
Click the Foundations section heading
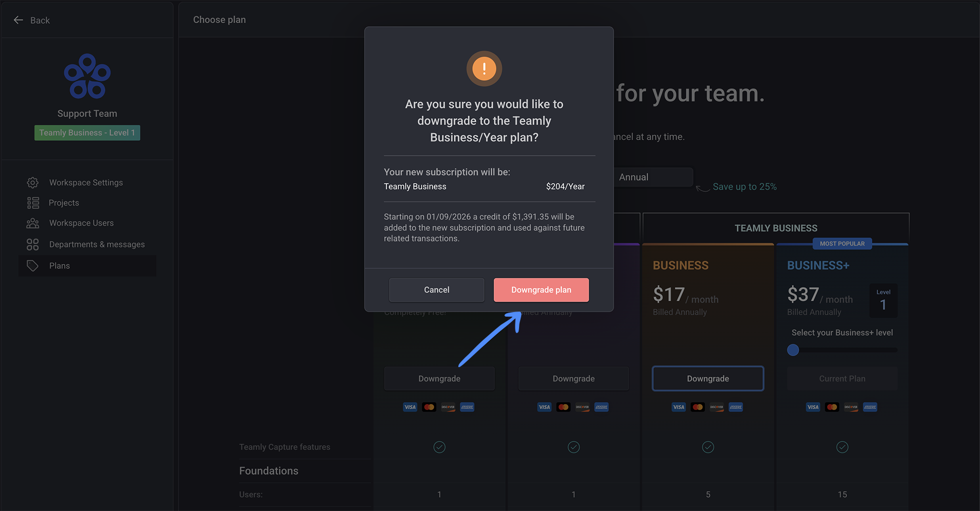(x=269, y=471)
